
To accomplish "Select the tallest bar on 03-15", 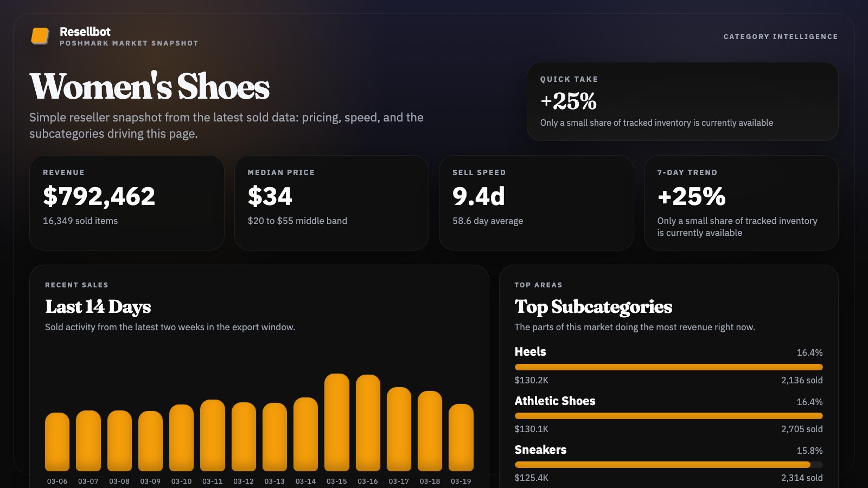I will (x=337, y=423).
